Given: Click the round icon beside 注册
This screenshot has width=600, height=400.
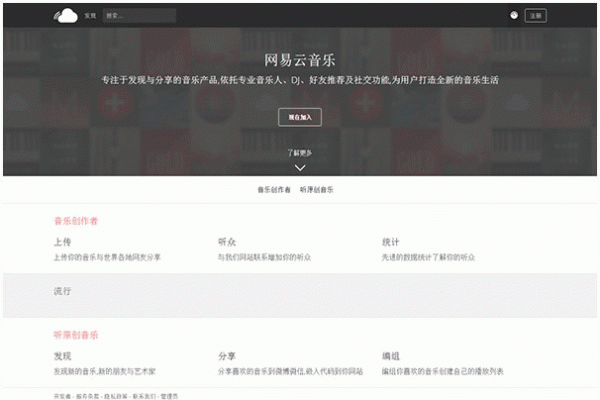Looking at the screenshot, I should coord(514,15).
